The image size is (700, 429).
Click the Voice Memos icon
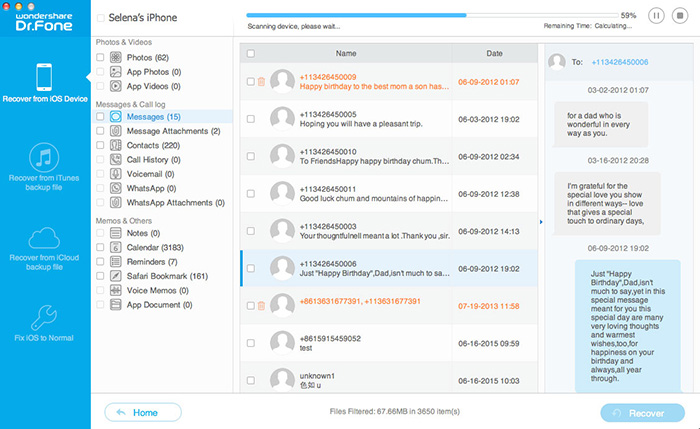pyautogui.click(x=116, y=290)
